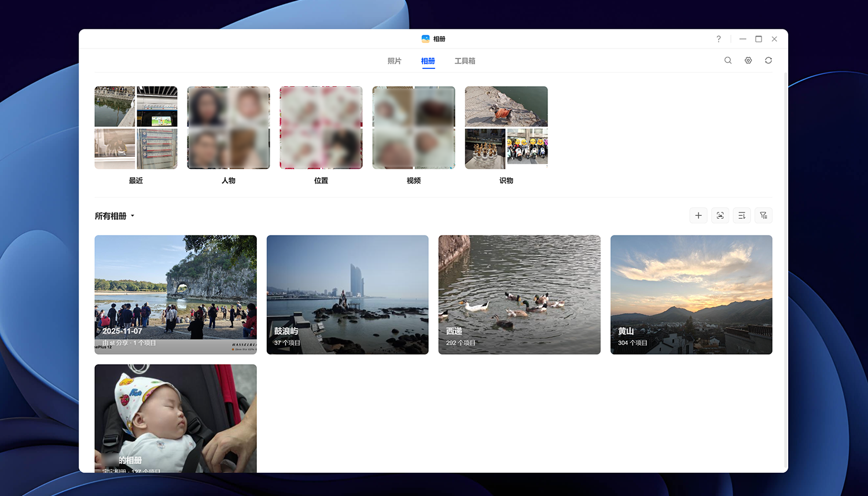Open settings via the gear icon
868x496 pixels.
[748, 61]
